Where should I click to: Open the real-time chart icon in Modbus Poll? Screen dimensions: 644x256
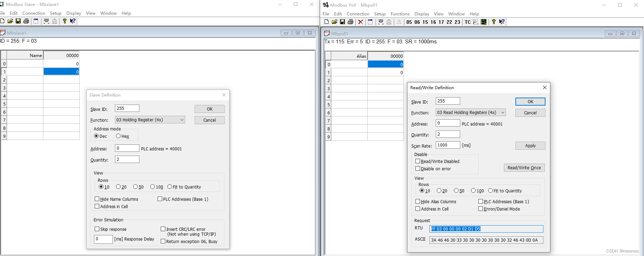coord(484,22)
